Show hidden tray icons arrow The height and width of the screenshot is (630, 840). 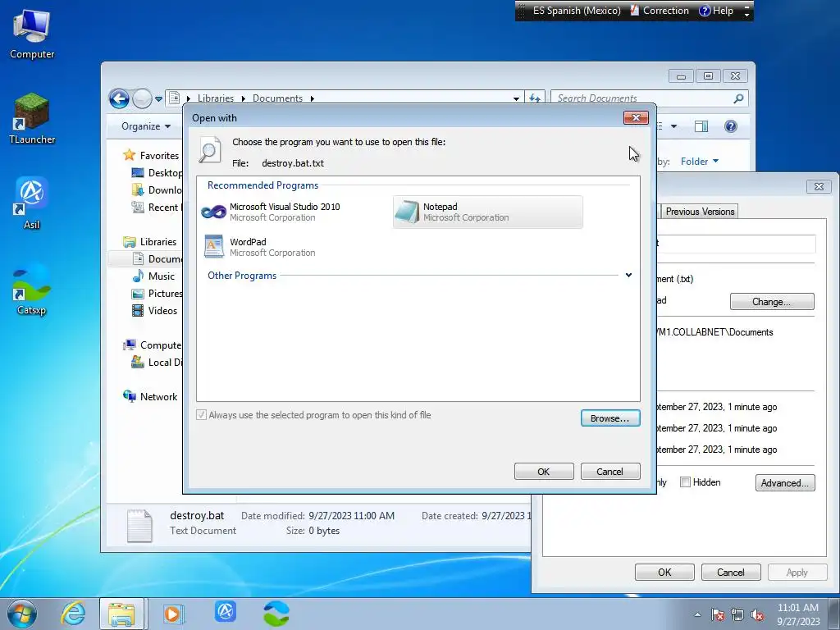tap(697, 614)
